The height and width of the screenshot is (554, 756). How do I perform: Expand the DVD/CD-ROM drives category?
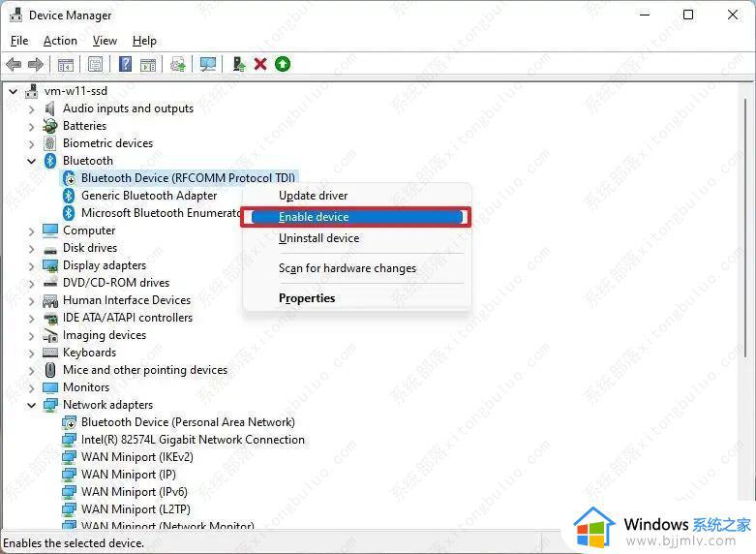[32, 283]
